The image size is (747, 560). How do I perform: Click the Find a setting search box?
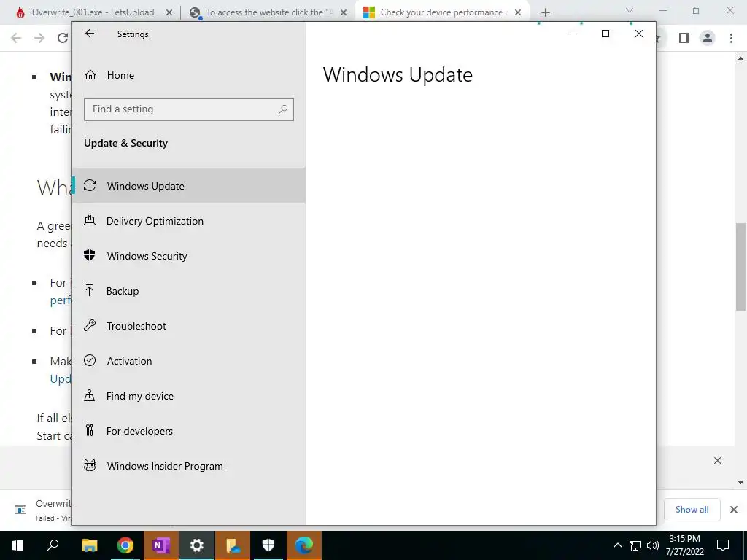tap(189, 109)
